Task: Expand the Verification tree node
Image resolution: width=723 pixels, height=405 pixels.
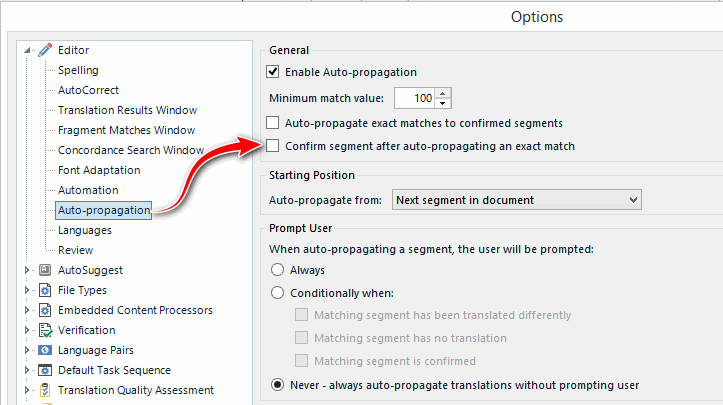Action: pos(27,330)
